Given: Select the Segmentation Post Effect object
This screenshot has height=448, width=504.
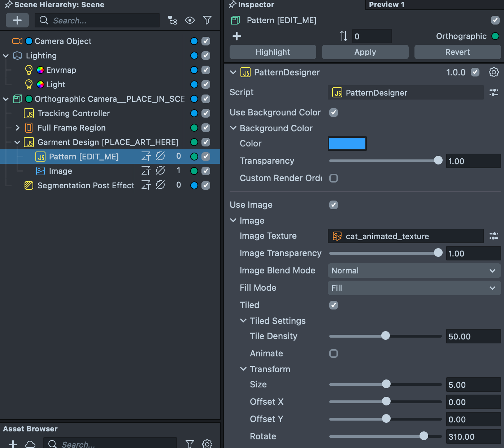Looking at the screenshot, I should tap(86, 185).
